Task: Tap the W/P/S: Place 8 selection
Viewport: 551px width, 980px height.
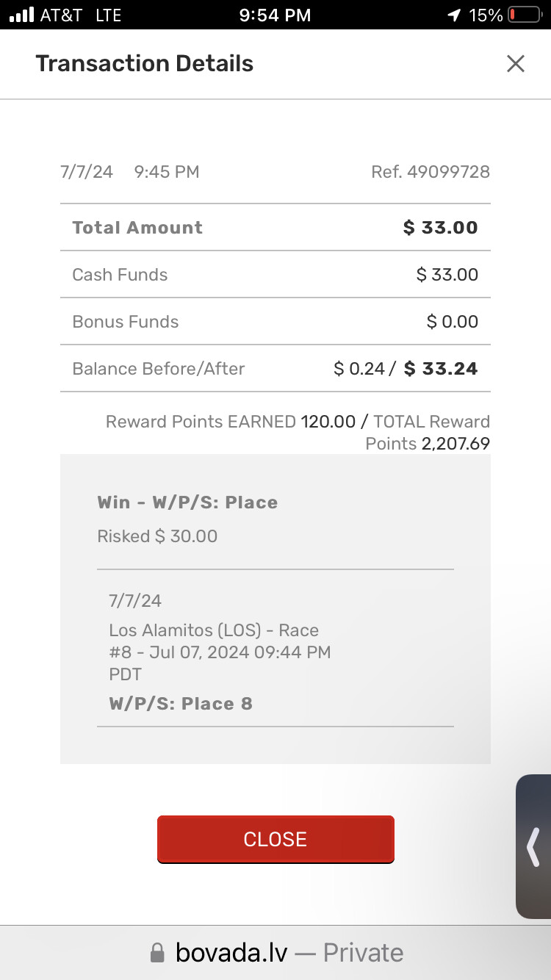Action: coord(181,704)
